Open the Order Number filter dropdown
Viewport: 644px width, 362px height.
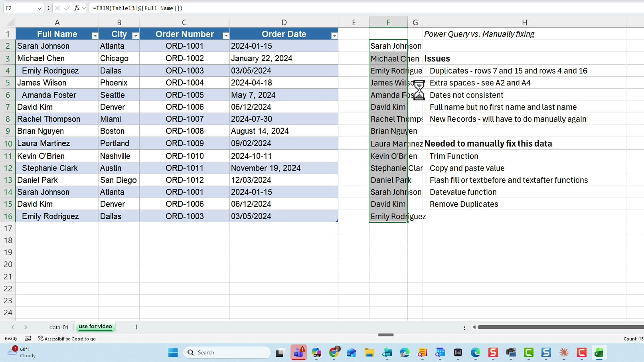[x=226, y=36]
